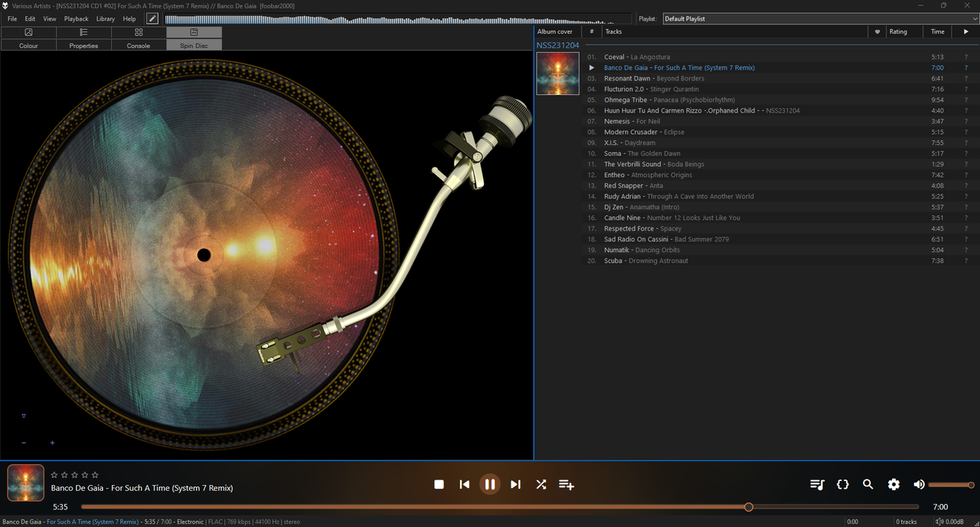
Task: Toggle shuffle playback mode
Action: (541, 484)
